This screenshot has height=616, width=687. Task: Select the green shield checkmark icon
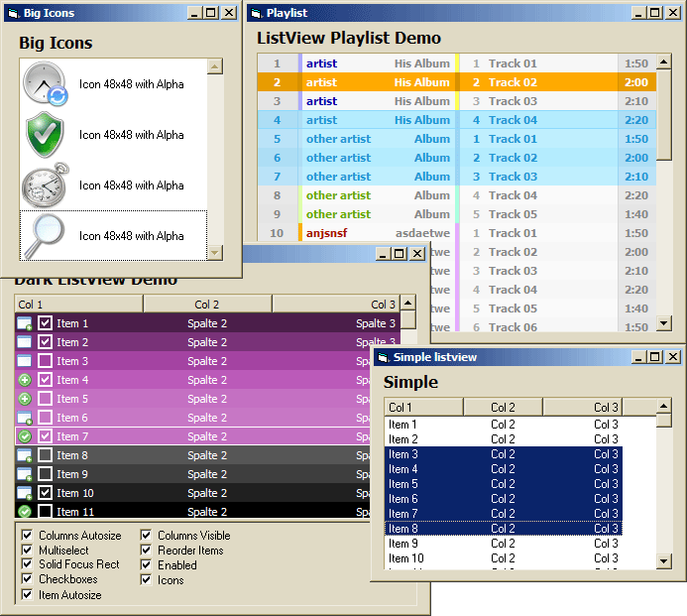pos(45,134)
